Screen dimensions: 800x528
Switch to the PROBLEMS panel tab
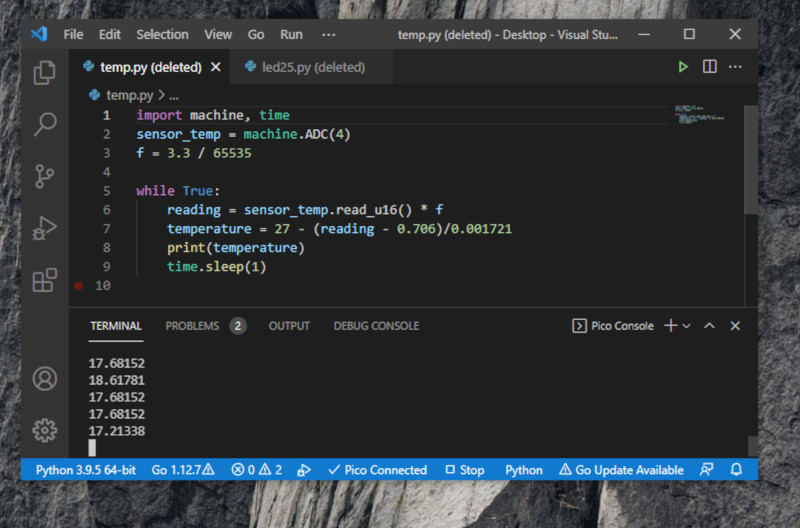192,326
